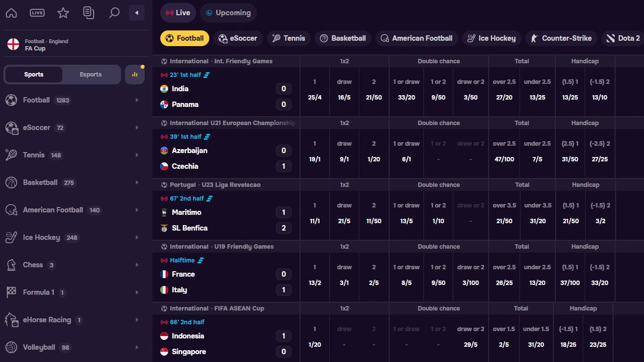Screen dimensions: 644x362
Task: Open the bet slip document icon
Action: point(89,13)
